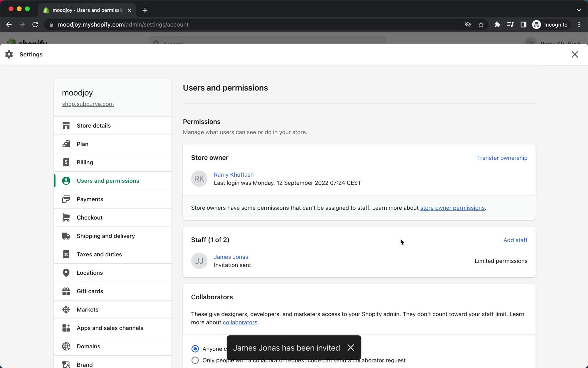Click the 'Invitation sent' status text
Viewport: 588px width, 368px height.
[232, 265]
